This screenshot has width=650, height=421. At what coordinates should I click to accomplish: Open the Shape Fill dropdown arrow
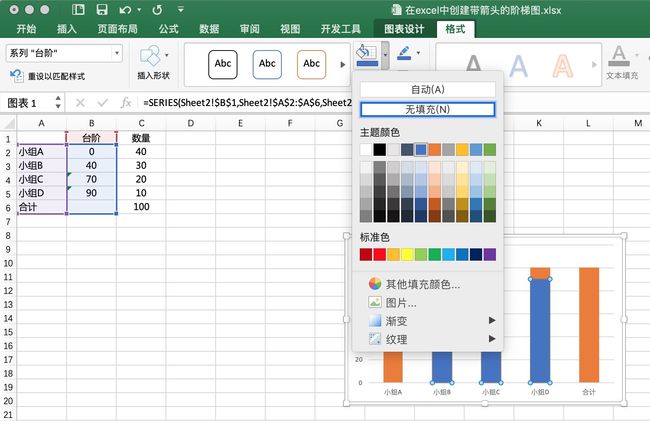(386, 55)
